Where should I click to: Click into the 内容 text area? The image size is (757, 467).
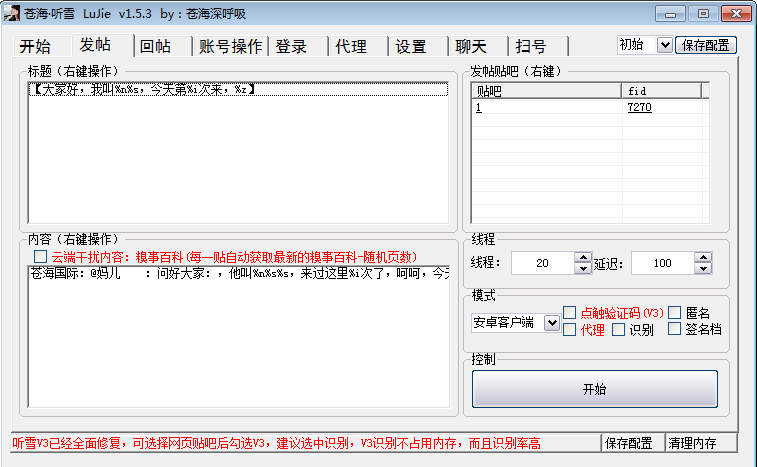point(238,337)
